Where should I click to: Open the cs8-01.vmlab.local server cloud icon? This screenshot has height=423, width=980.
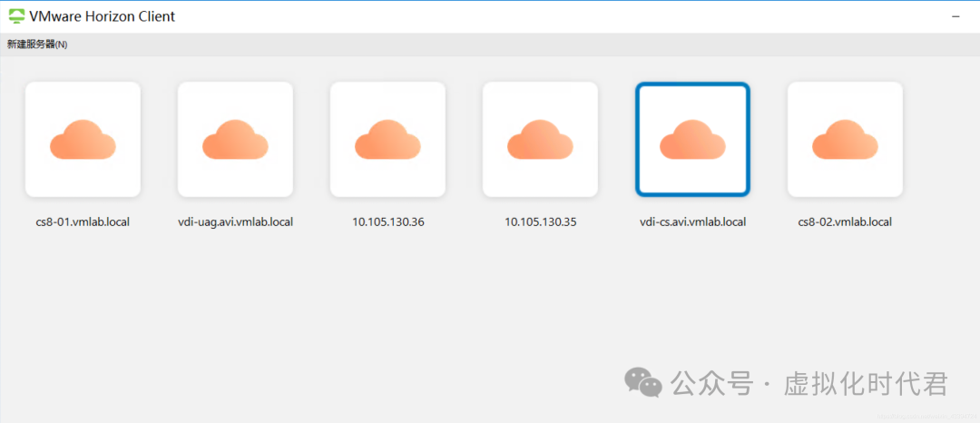pos(83,139)
